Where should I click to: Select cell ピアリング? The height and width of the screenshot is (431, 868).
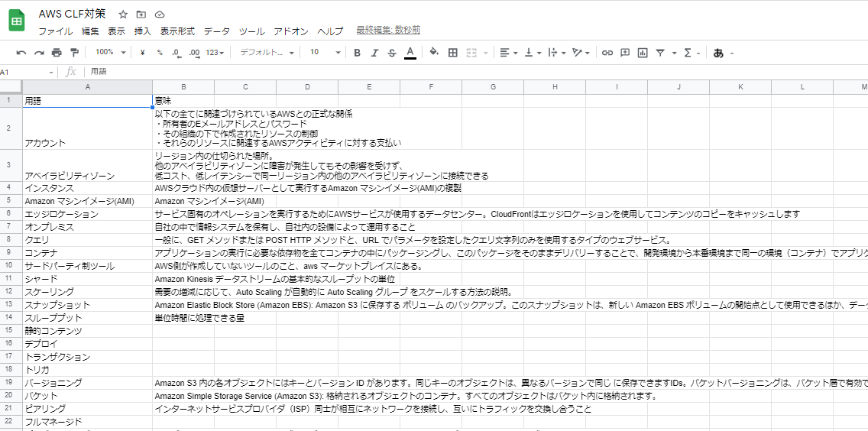pyautogui.click(x=87, y=410)
